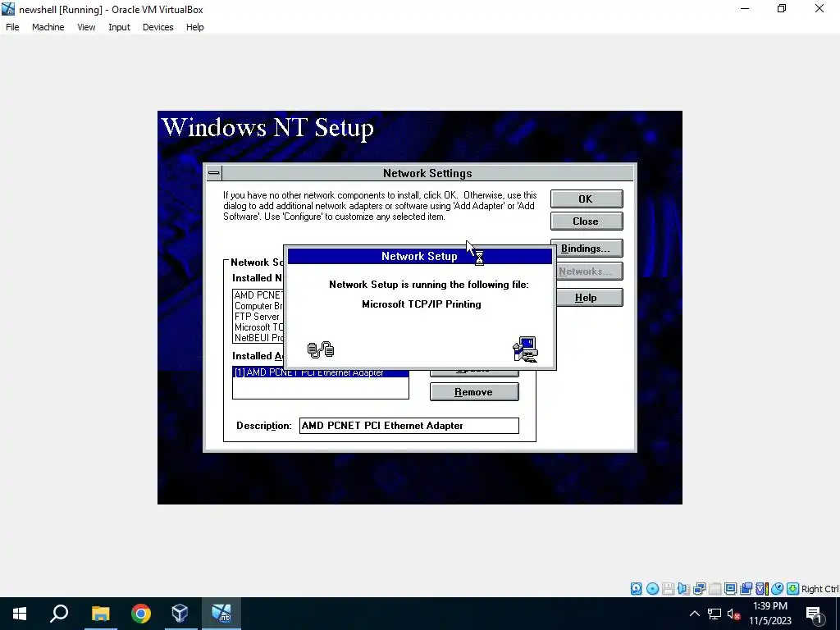The width and height of the screenshot is (840, 630).
Task: Click the 1:39 PM clock in taskbar
Action: click(769, 606)
